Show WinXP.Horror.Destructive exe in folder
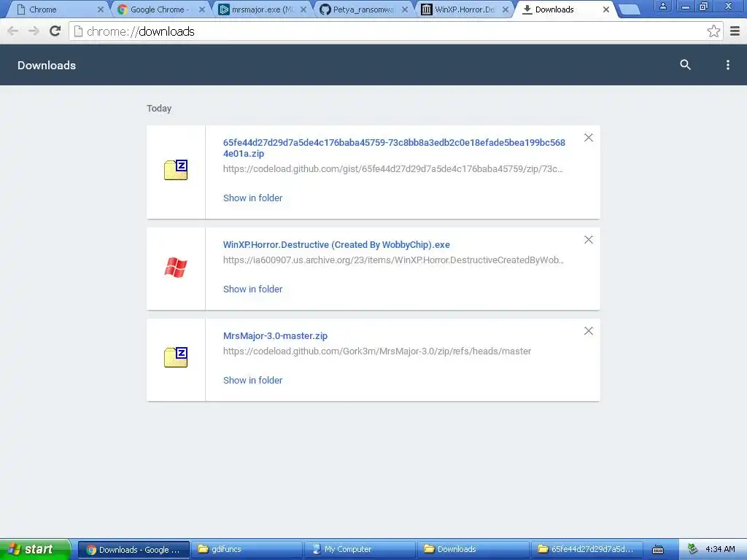 [252, 289]
